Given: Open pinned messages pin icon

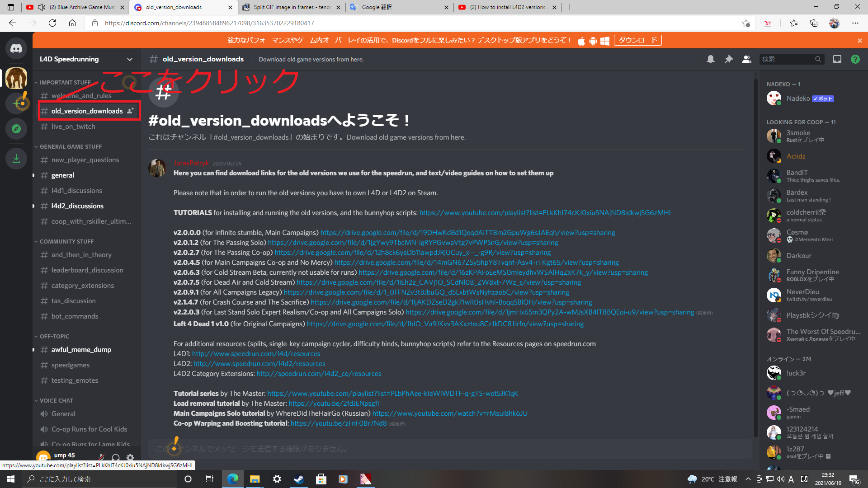Looking at the screenshot, I should [728, 59].
